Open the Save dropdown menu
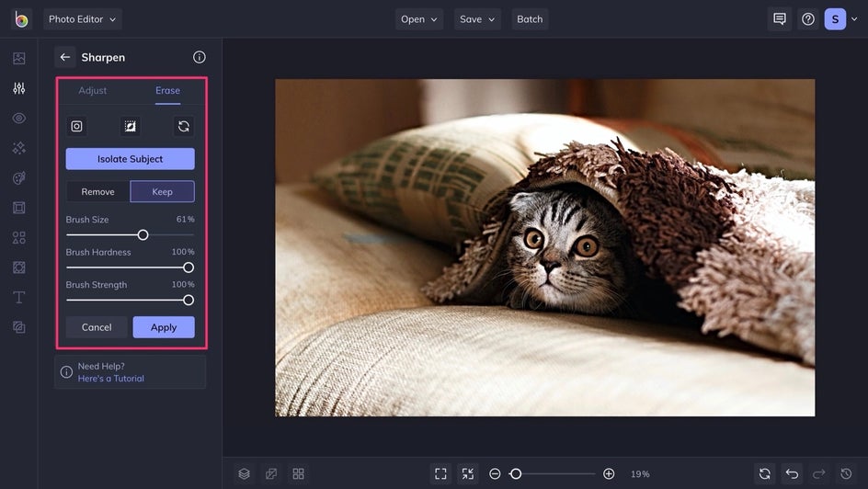The width and height of the screenshot is (868, 489). click(x=477, y=19)
